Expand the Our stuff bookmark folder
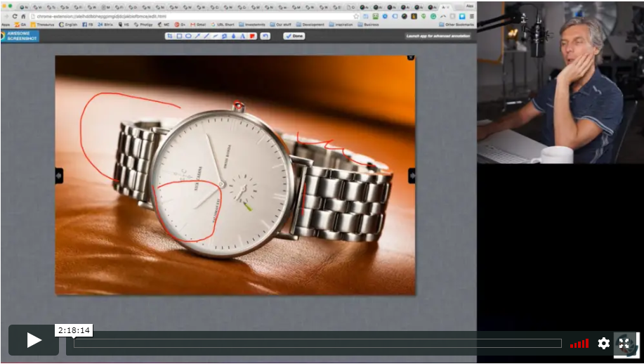This screenshot has width=644, height=364. [280, 25]
